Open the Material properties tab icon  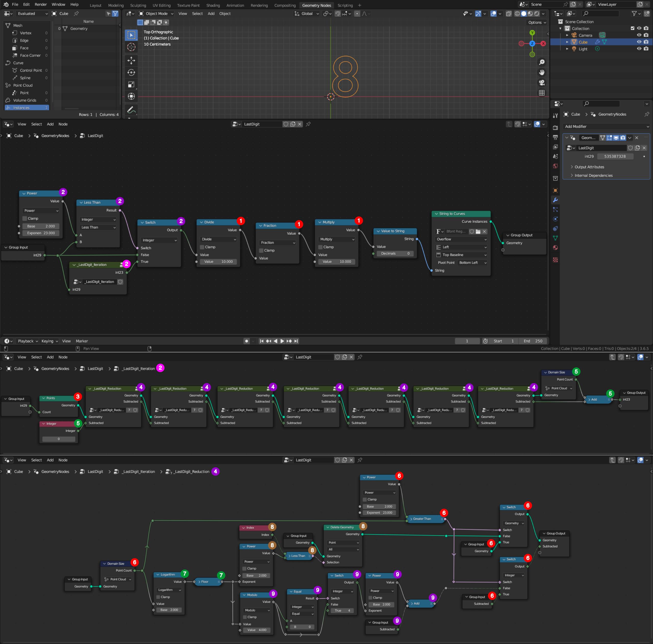[555, 248]
